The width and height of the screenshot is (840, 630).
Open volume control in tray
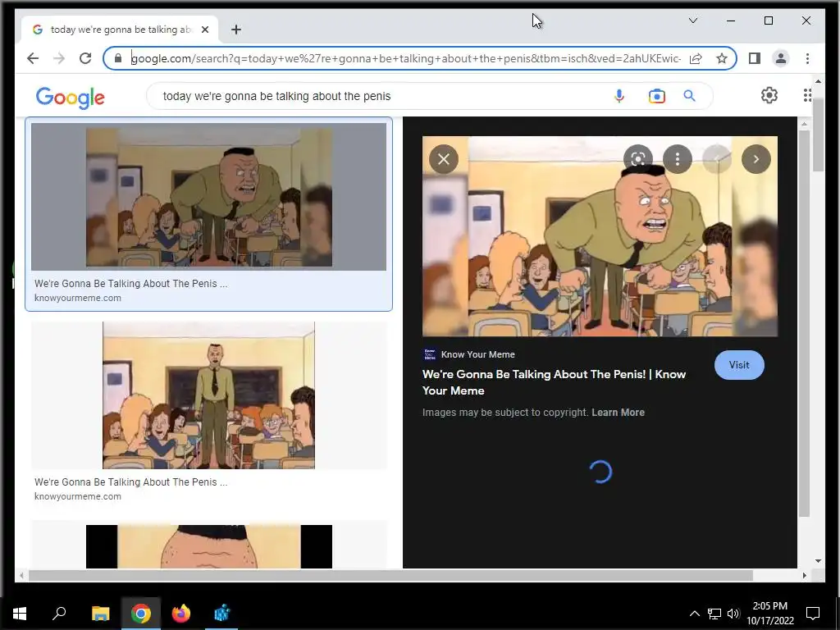pyautogui.click(x=733, y=614)
